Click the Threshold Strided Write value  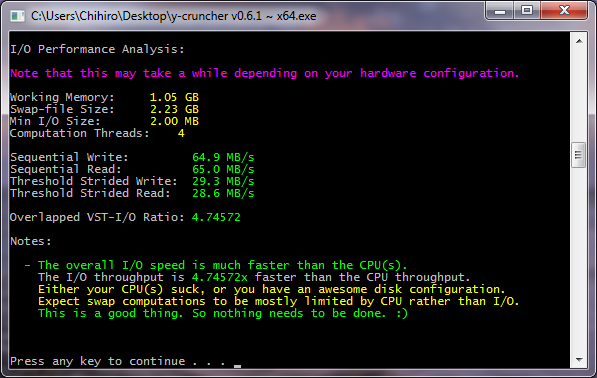pyautogui.click(x=223, y=181)
